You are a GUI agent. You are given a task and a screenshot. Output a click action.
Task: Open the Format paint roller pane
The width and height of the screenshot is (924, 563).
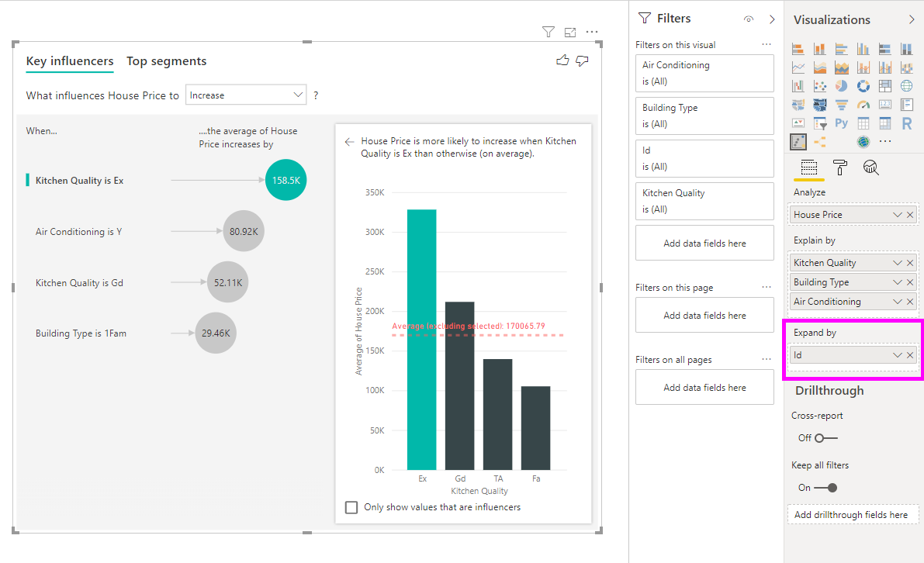(x=840, y=167)
